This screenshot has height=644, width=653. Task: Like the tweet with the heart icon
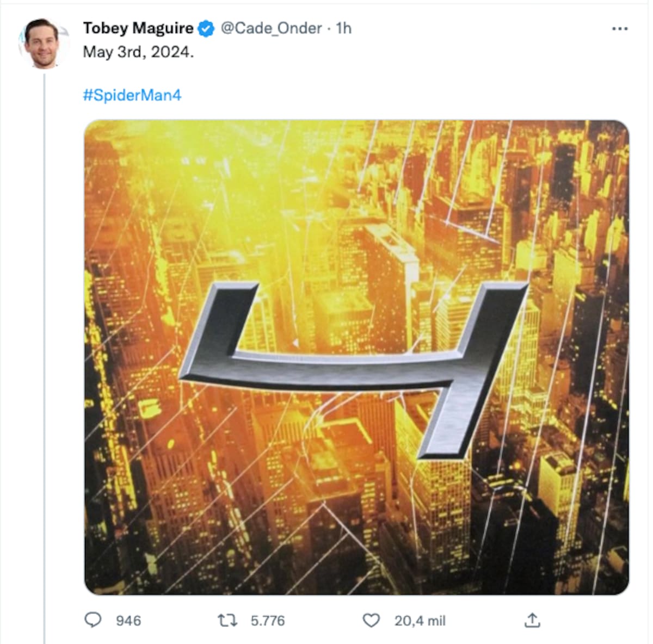point(371,620)
